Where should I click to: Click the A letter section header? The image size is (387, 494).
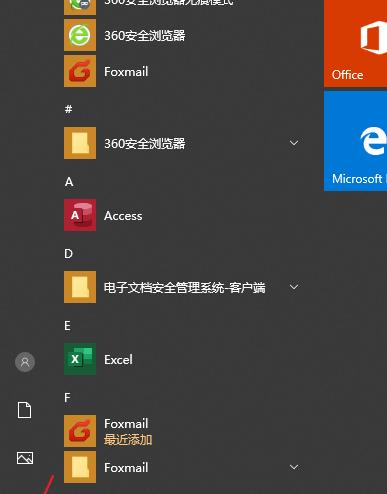pos(69,182)
